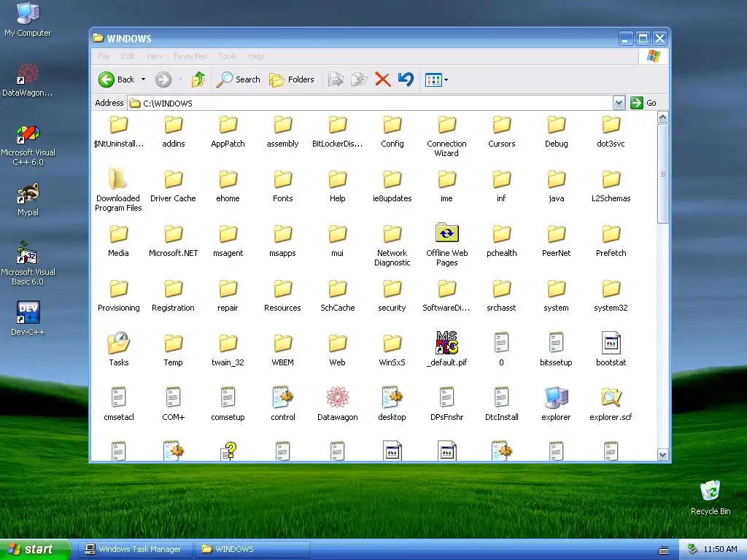Select the Datawagon file icon
Screen dimensions: 747x560
coord(337,397)
